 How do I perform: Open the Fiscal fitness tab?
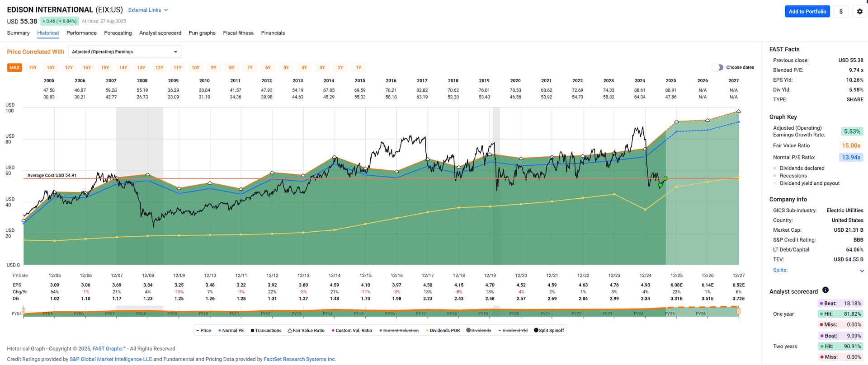[238, 33]
